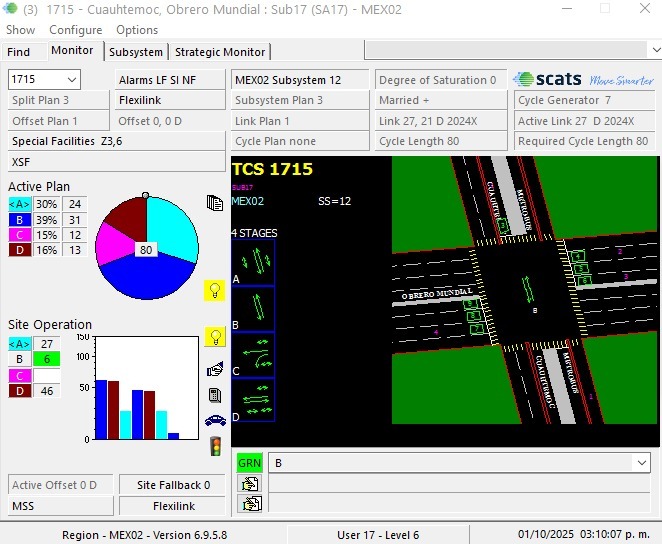This screenshot has height=544, width=662.
Task: Click the Region - MEX02 - Version 6.9.5.8 status text
Action: tap(144, 535)
